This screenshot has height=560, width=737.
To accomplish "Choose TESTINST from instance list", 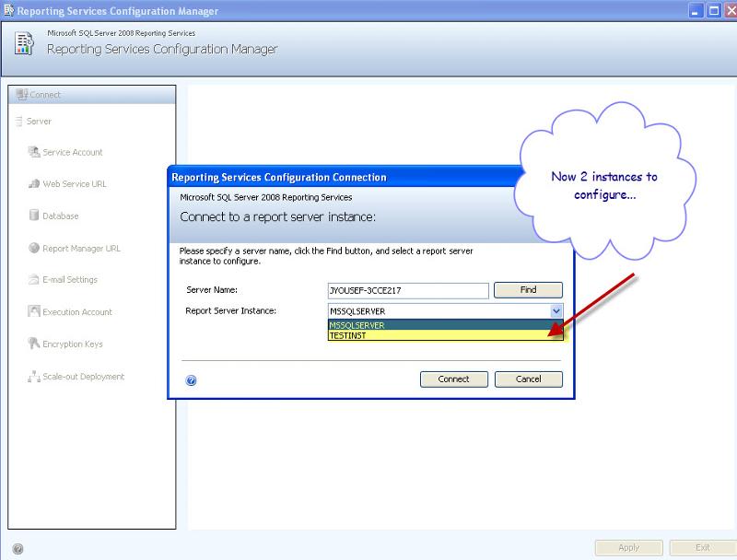I will pyautogui.click(x=445, y=335).
